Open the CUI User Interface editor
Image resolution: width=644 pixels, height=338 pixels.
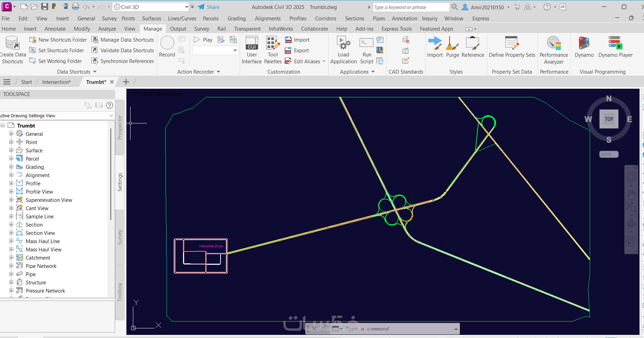click(x=252, y=50)
